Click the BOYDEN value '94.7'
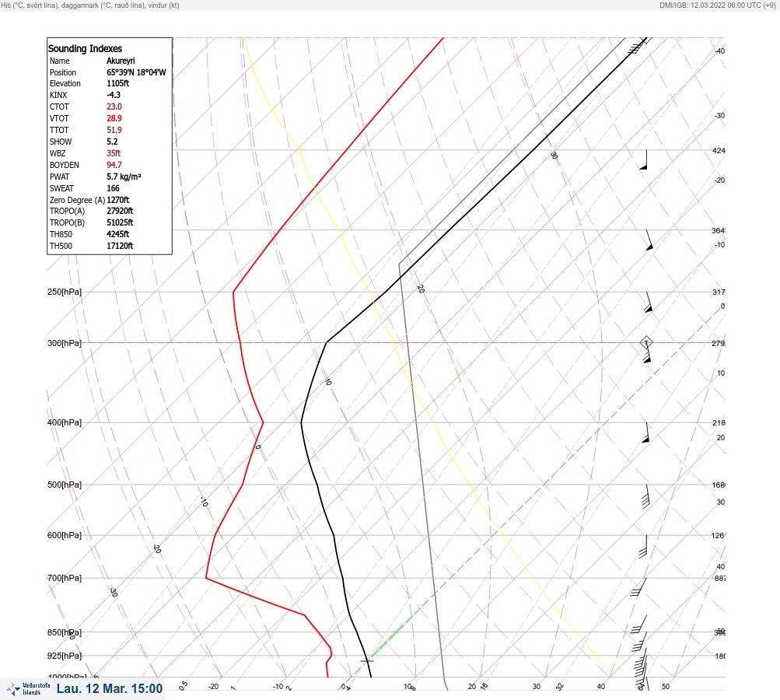The height and width of the screenshot is (700, 780). point(114,165)
